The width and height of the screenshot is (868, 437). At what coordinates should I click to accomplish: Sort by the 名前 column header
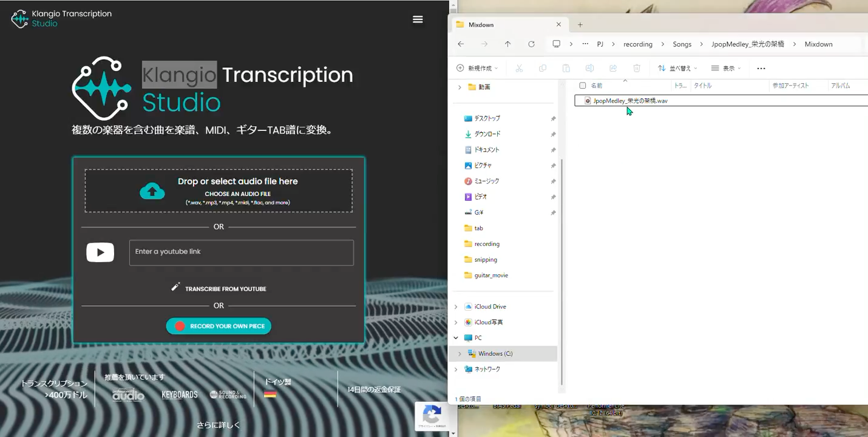pos(597,86)
